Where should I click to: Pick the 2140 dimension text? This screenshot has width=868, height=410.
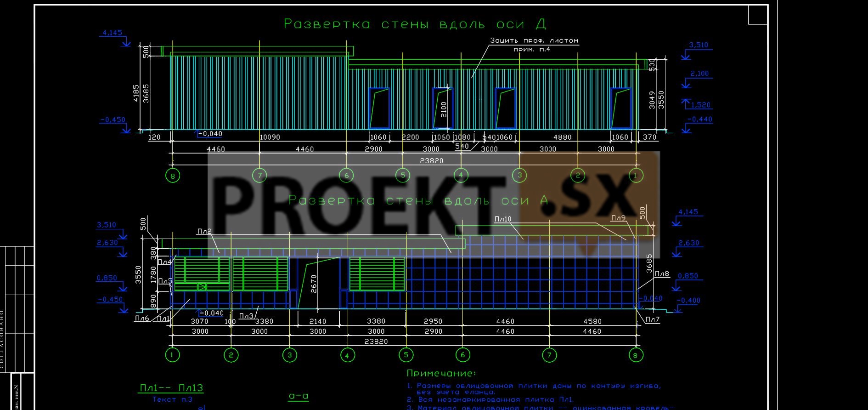point(318,321)
